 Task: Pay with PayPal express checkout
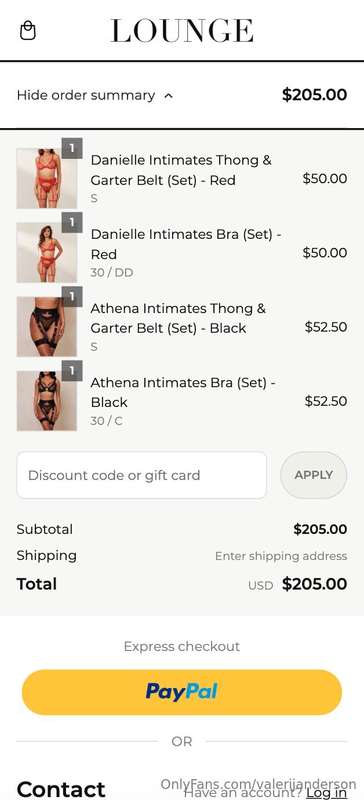pos(182,692)
